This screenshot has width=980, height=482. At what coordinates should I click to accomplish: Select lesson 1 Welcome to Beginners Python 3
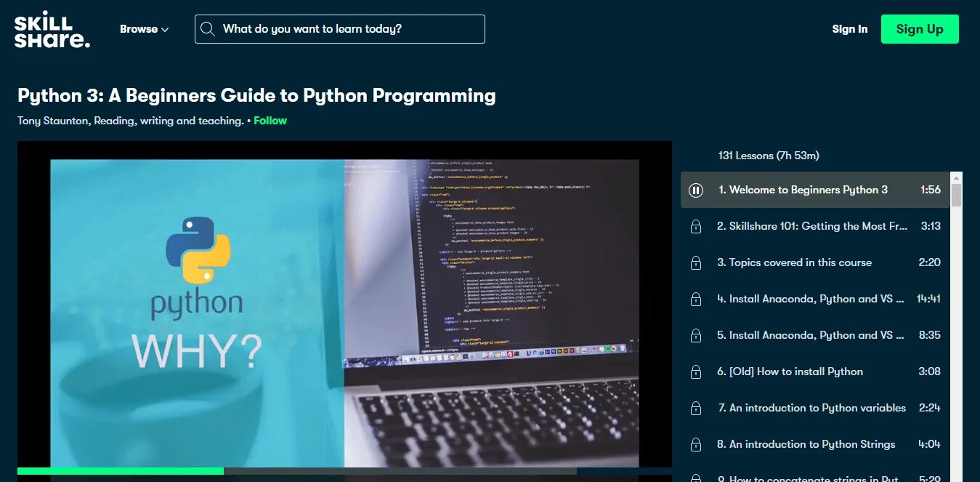(815, 190)
